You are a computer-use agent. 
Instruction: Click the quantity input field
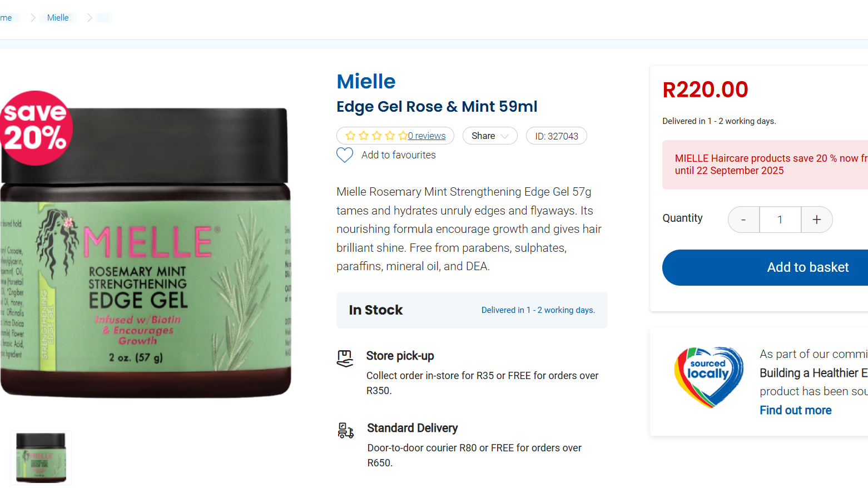pyautogui.click(x=780, y=220)
